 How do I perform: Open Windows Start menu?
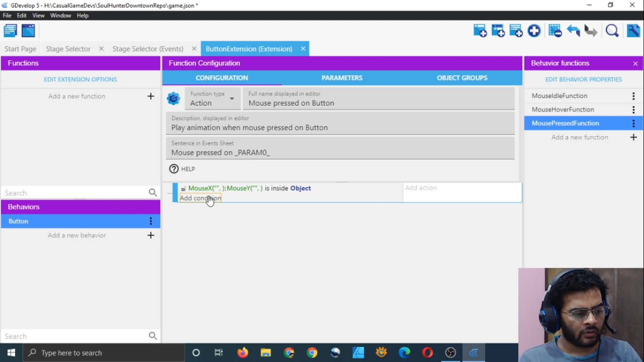coord(11,353)
